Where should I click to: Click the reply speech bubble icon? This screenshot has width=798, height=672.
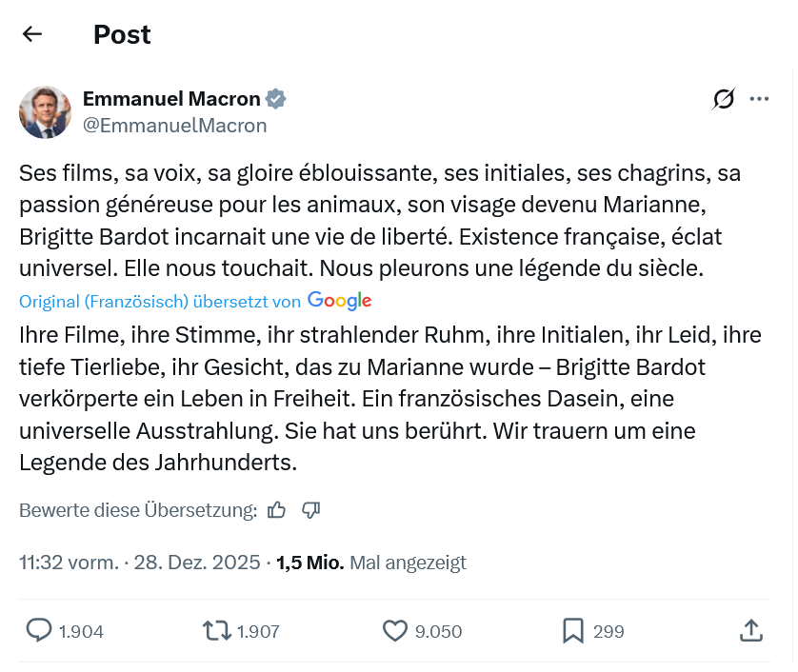(39, 630)
